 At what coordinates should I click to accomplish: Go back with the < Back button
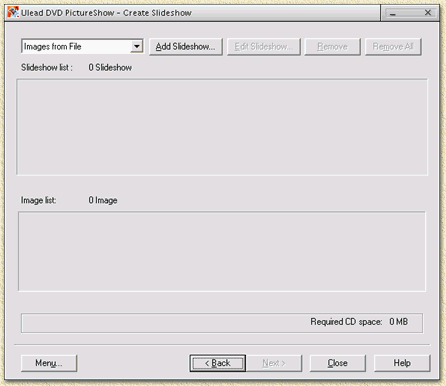click(x=218, y=363)
